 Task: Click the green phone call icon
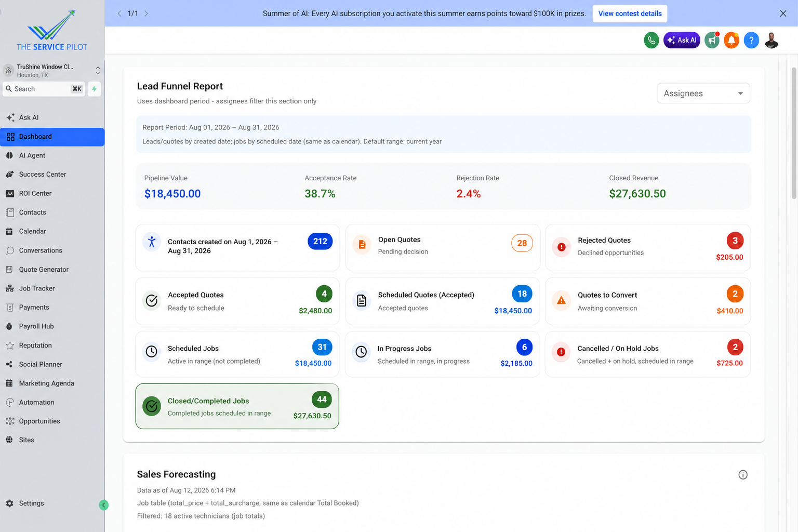pyautogui.click(x=651, y=40)
